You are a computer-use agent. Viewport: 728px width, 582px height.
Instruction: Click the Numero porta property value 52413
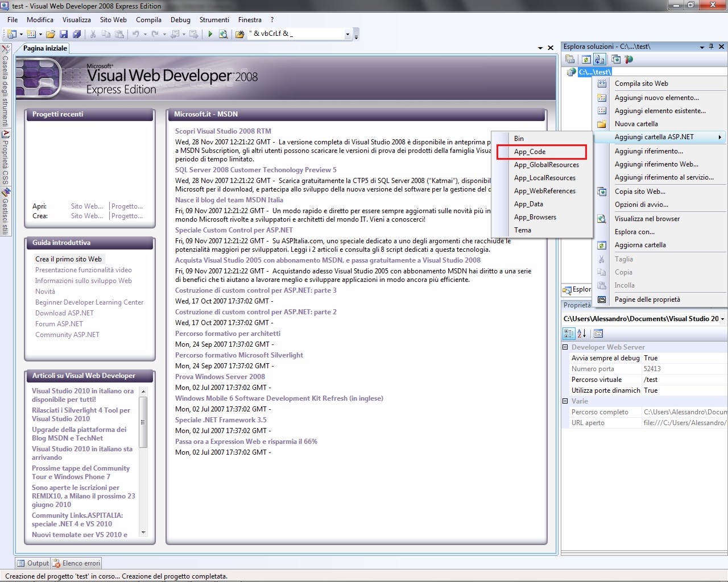pos(684,369)
